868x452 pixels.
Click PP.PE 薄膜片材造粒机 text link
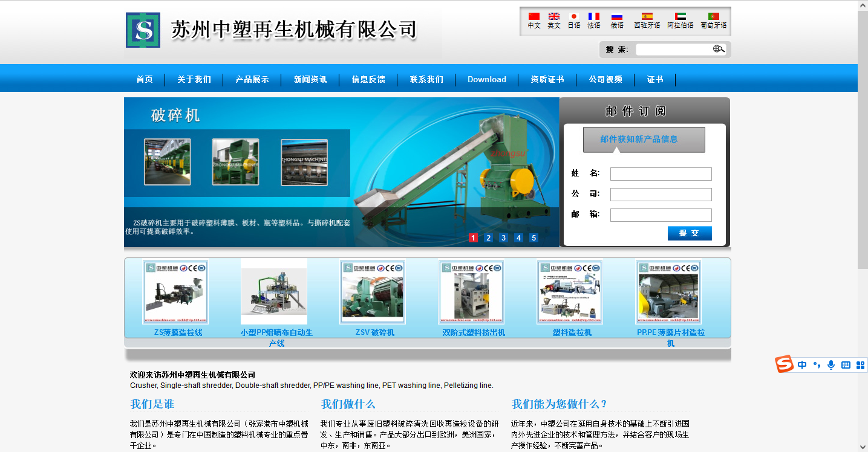click(671, 338)
